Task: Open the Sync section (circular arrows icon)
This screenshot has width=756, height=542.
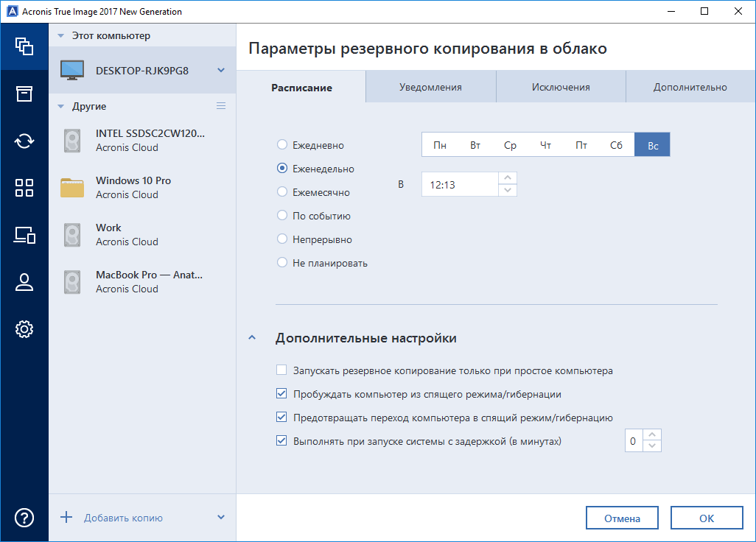Action: point(24,140)
